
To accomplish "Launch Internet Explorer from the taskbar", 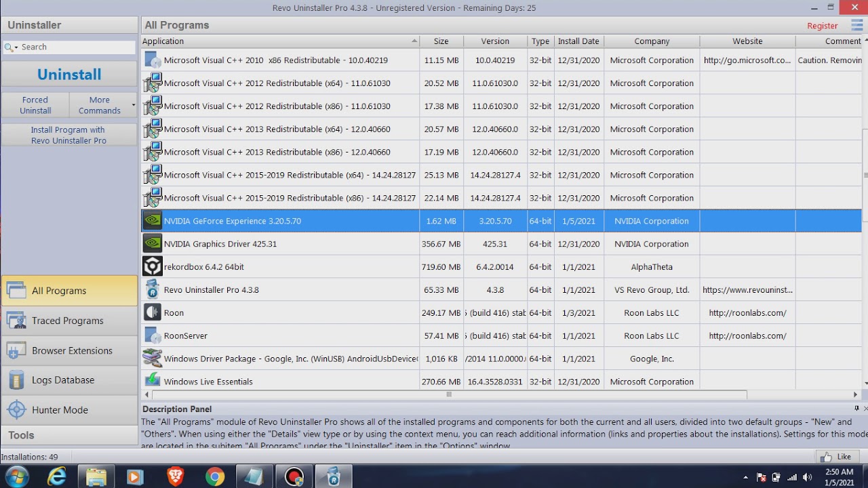I will (57, 476).
